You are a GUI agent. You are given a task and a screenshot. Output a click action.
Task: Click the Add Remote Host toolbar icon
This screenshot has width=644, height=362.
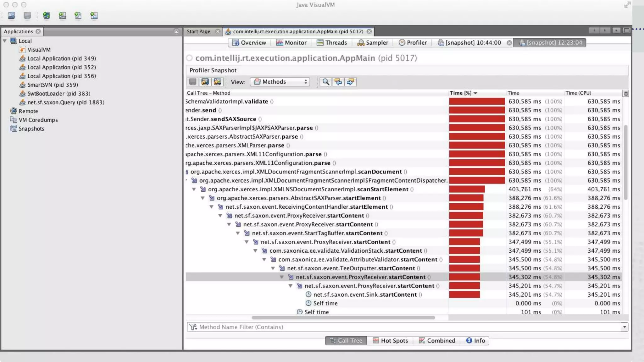[x=47, y=15]
